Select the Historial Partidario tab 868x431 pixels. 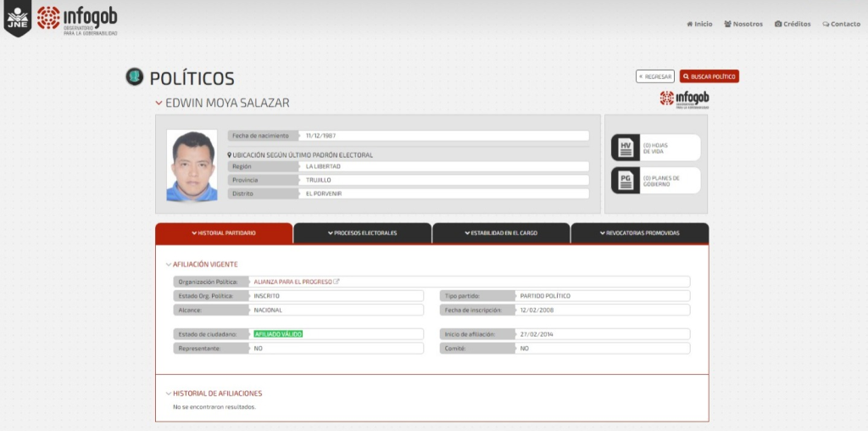[224, 233]
